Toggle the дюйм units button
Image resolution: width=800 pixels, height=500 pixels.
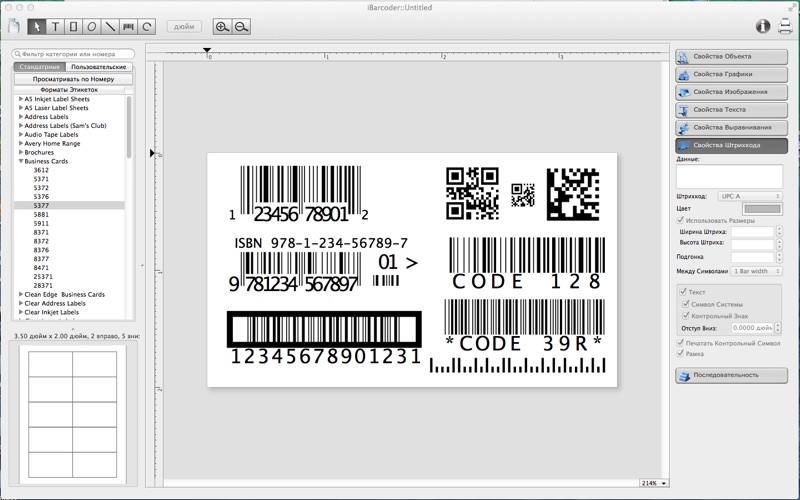[x=184, y=27]
